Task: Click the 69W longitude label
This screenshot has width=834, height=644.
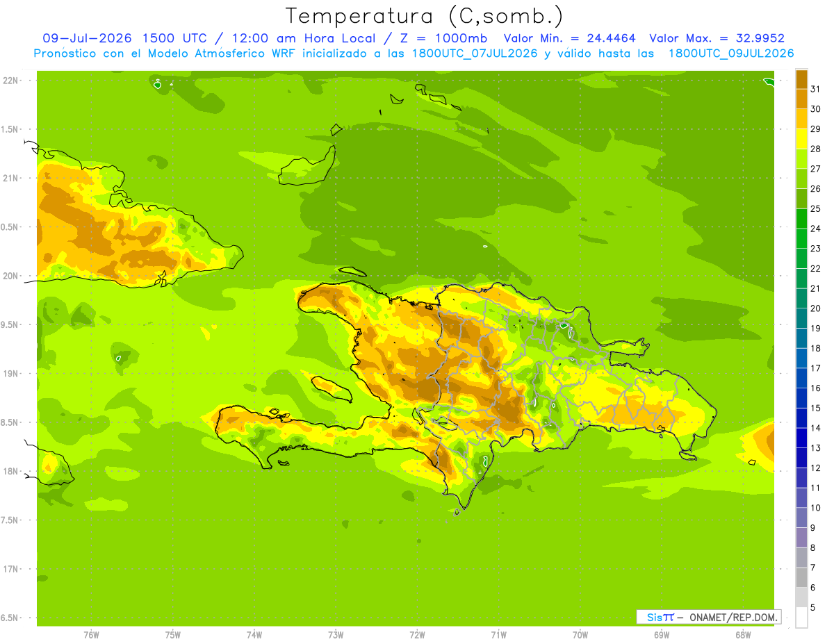Action: [x=662, y=635]
